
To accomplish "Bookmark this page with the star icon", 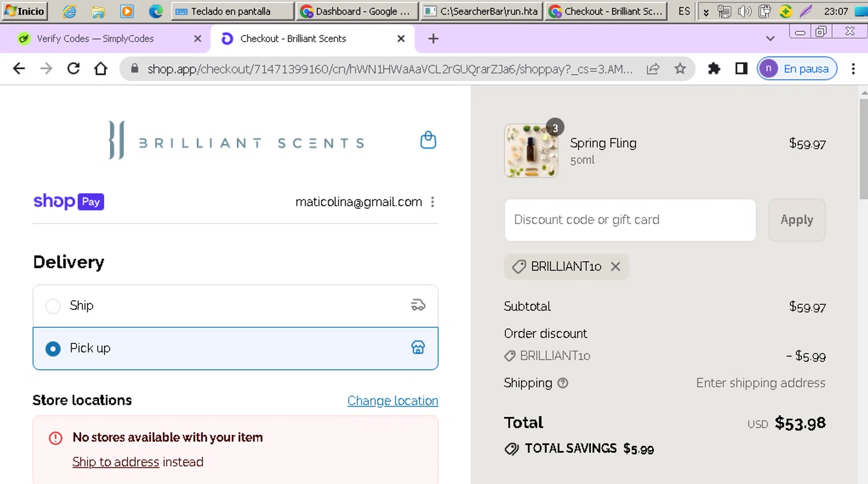I will click(680, 69).
